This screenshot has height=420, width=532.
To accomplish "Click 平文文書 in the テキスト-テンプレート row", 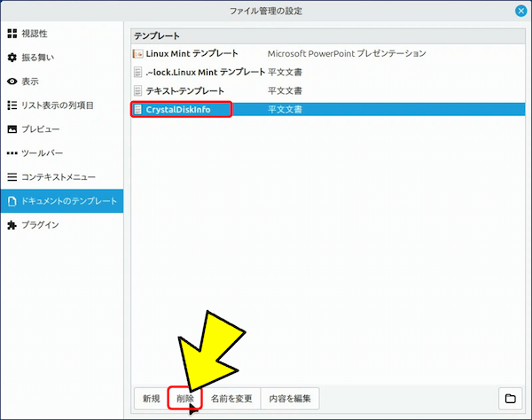I will pyautogui.click(x=285, y=91).
